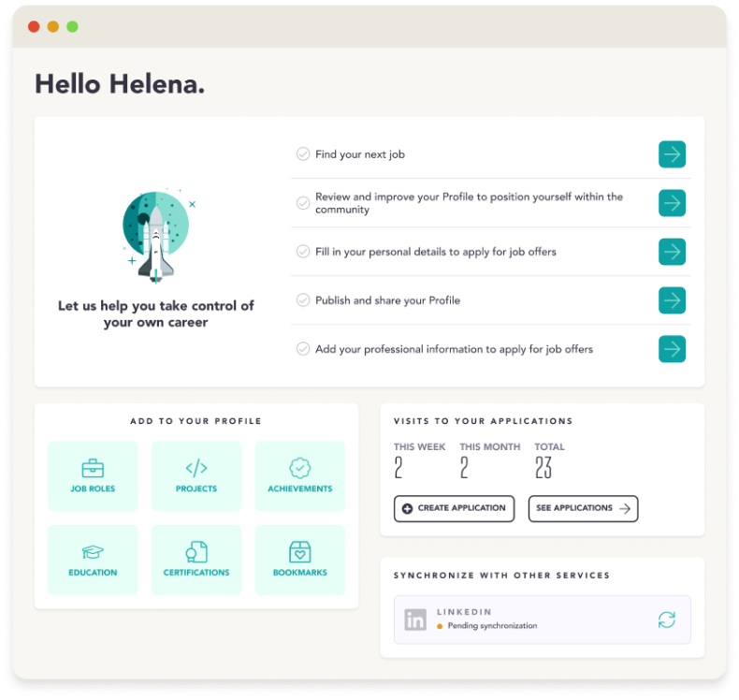
Task: Click Visits To Your Applications heading
Action: (x=484, y=421)
